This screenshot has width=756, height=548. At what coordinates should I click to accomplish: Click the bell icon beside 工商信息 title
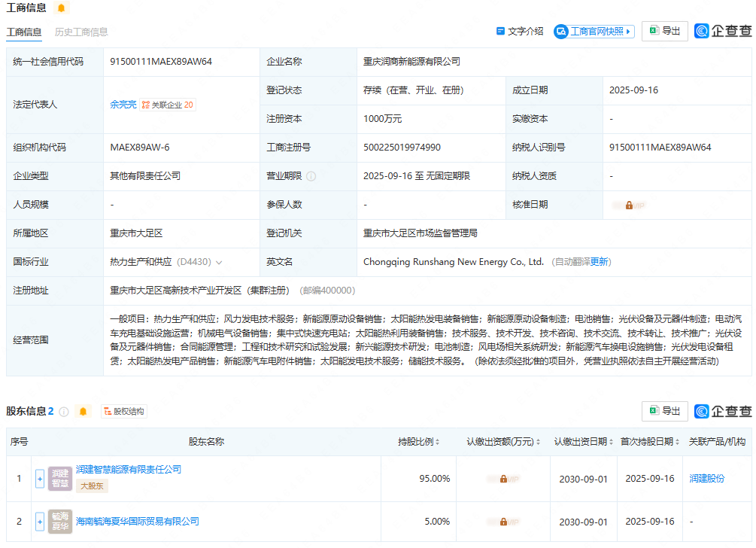(x=61, y=8)
